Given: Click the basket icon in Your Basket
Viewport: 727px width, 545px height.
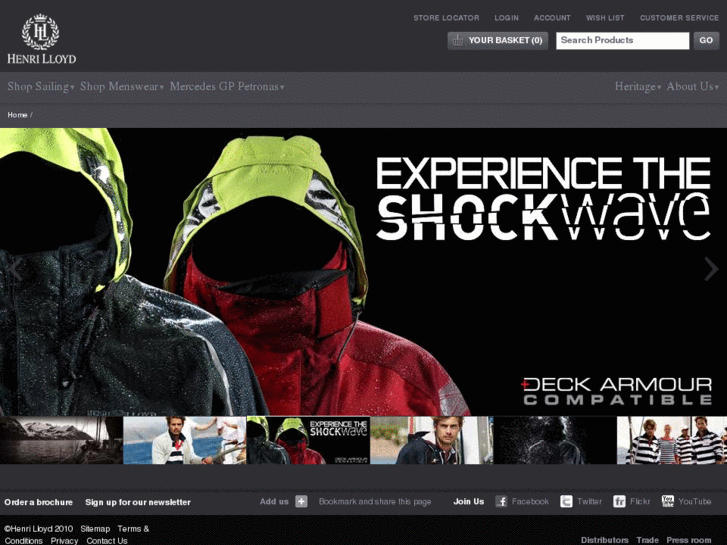Looking at the screenshot, I should click(458, 40).
